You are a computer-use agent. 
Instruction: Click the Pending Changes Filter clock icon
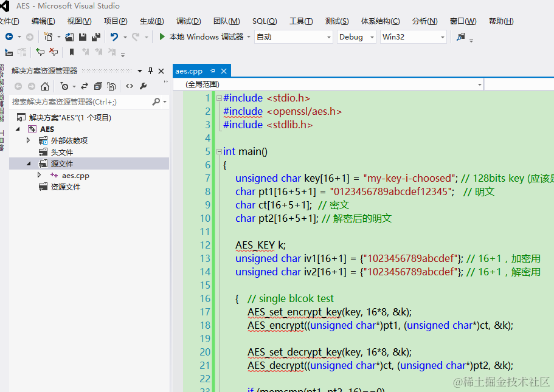[64, 86]
